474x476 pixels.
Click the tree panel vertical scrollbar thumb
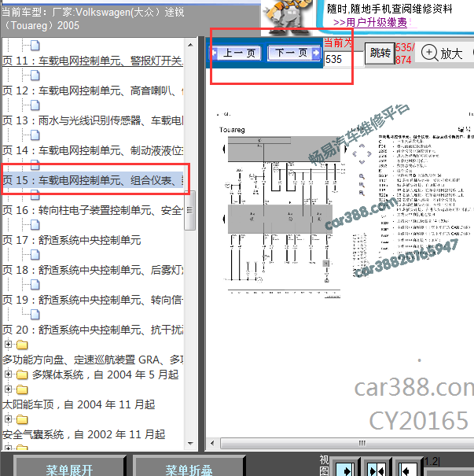(190, 210)
